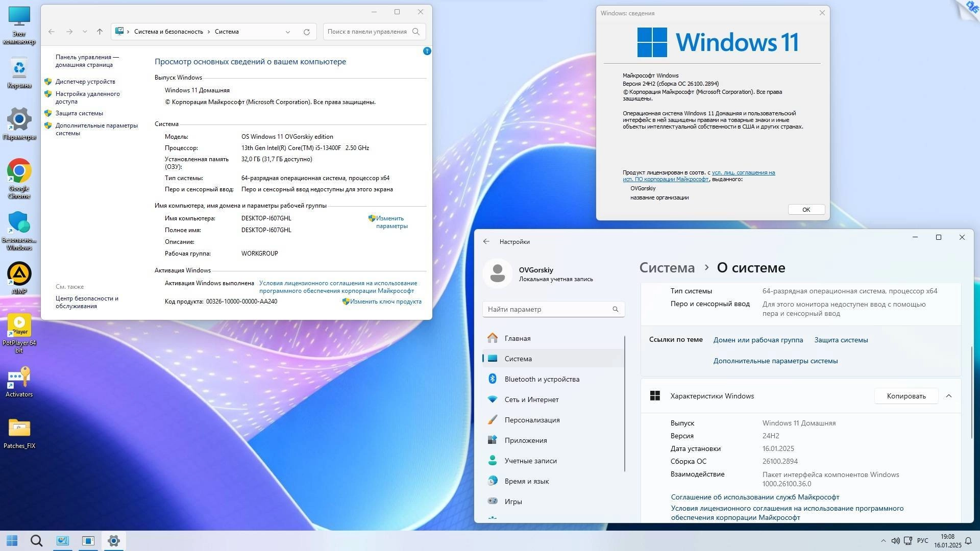Click the volume icon in system tray
Screen dimensions: 980x551
(895, 540)
